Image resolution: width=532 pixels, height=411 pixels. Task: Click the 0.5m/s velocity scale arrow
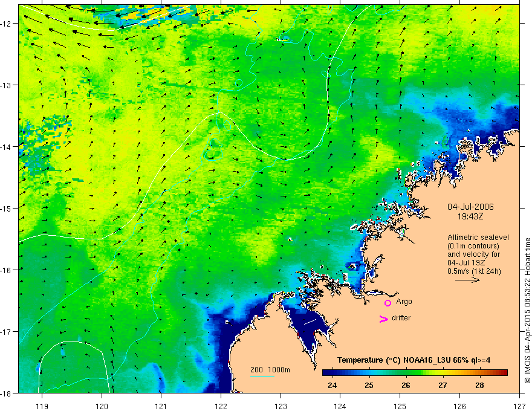click(467, 280)
